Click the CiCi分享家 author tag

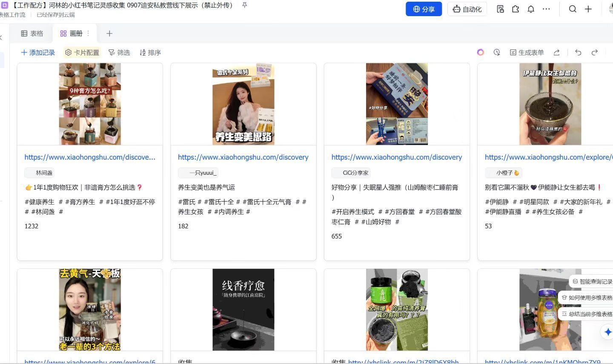(x=351, y=173)
